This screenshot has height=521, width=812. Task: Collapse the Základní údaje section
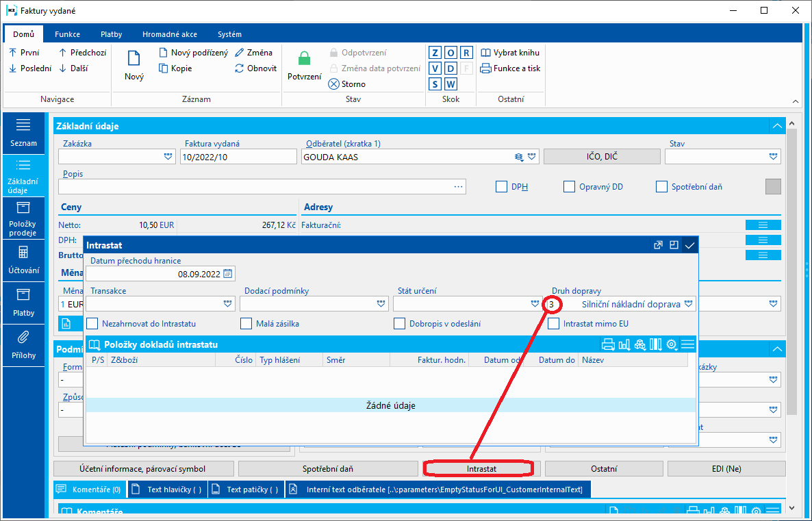pyautogui.click(x=777, y=126)
